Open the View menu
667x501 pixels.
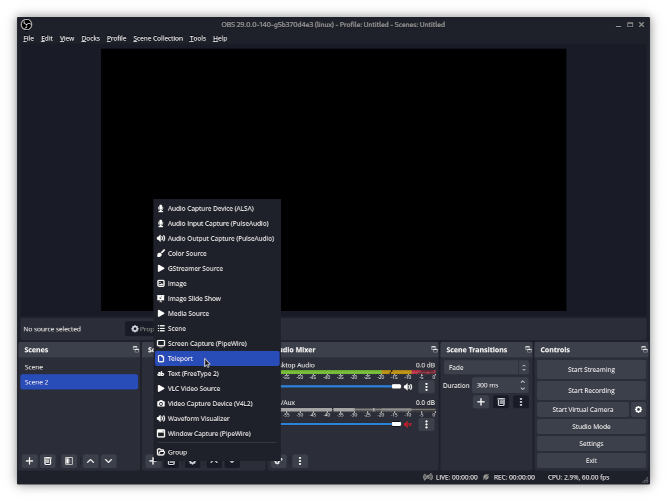tap(67, 38)
